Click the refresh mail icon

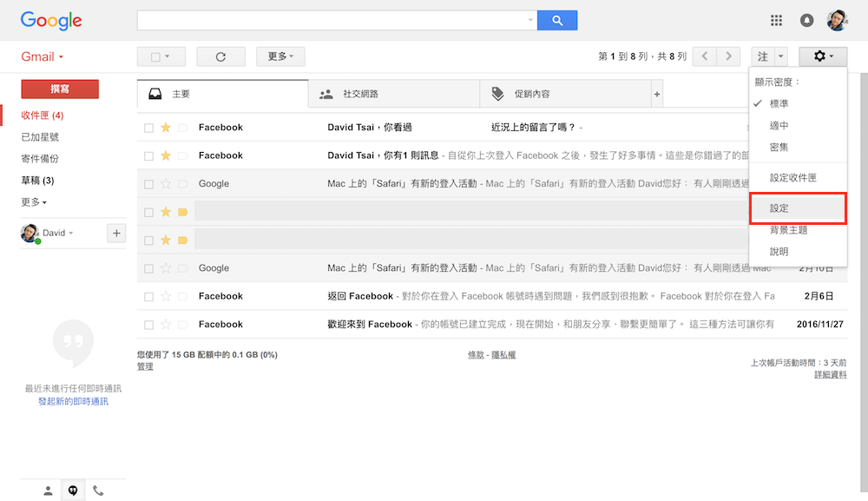pos(220,56)
